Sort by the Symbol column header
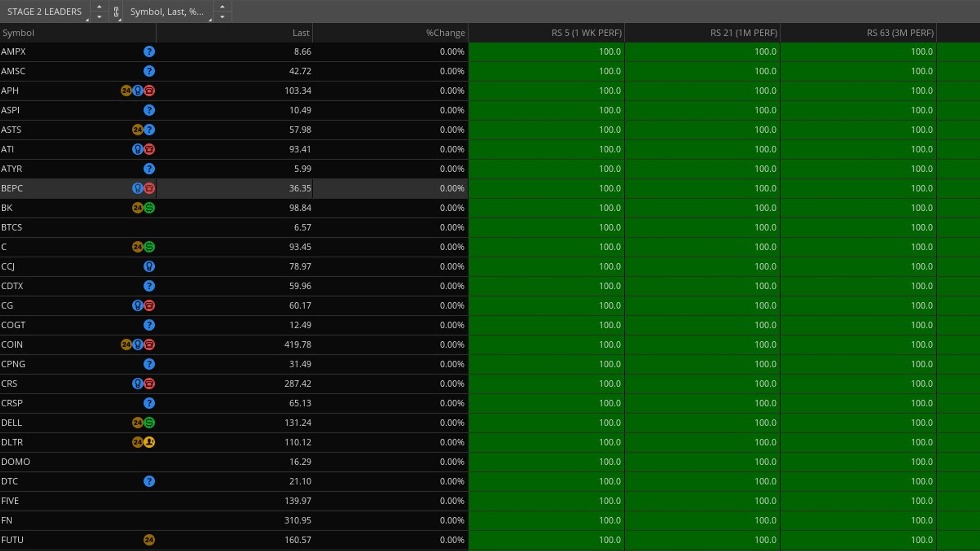Image resolution: width=980 pixels, height=551 pixels. (x=78, y=33)
